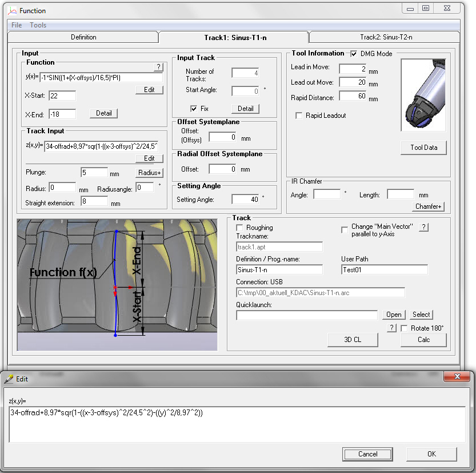Enable the Rapid Leadout checkbox
Viewport: 476px width, 473px height.
pos(299,116)
